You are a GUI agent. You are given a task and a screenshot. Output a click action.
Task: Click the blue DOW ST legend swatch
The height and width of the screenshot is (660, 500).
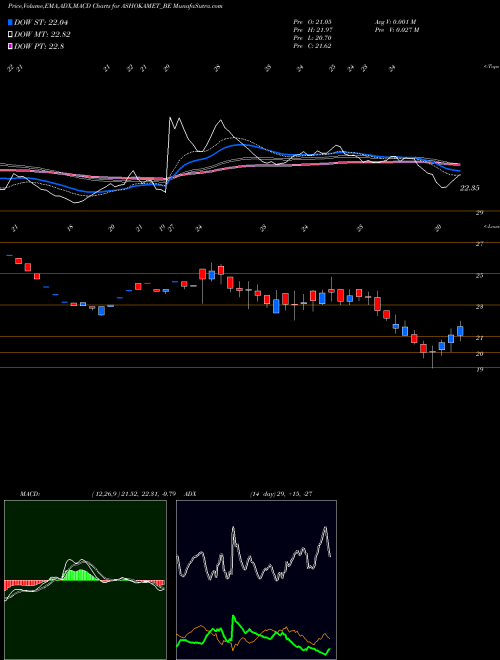point(11,22)
